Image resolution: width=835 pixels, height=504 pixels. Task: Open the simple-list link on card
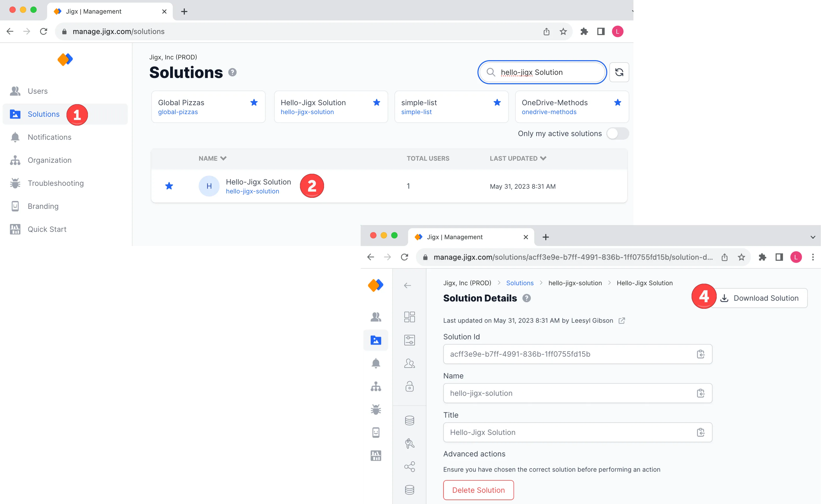click(x=416, y=112)
